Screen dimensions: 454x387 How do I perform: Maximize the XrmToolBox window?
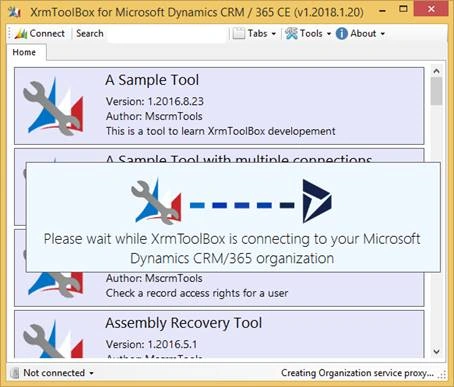(403, 9)
